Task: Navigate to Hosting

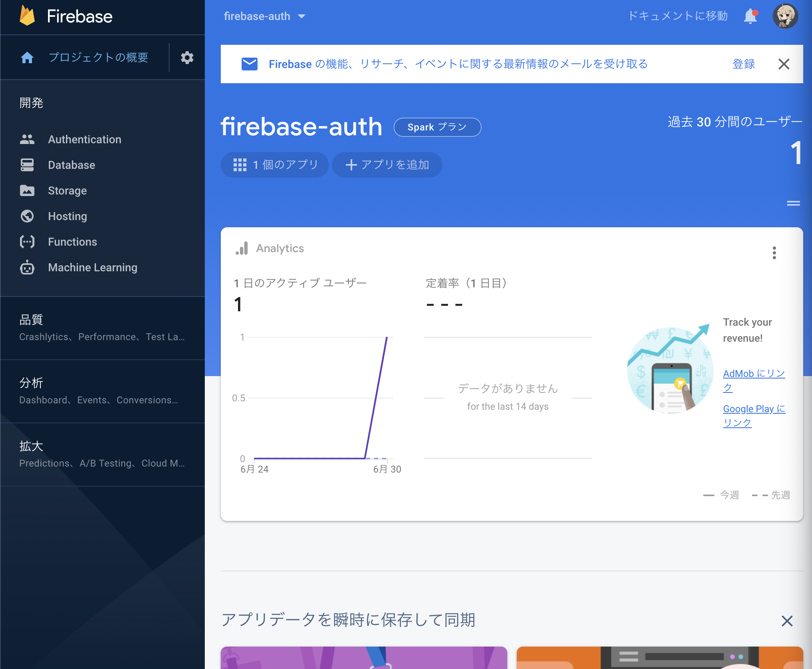Action: coord(67,216)
